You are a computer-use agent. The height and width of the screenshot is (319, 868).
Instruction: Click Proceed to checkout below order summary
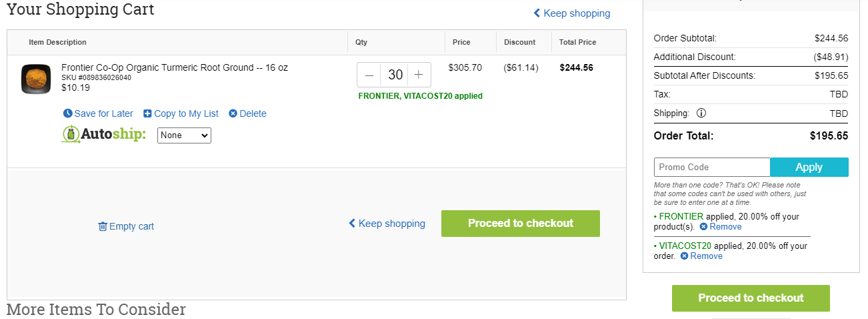coord(751,298)
